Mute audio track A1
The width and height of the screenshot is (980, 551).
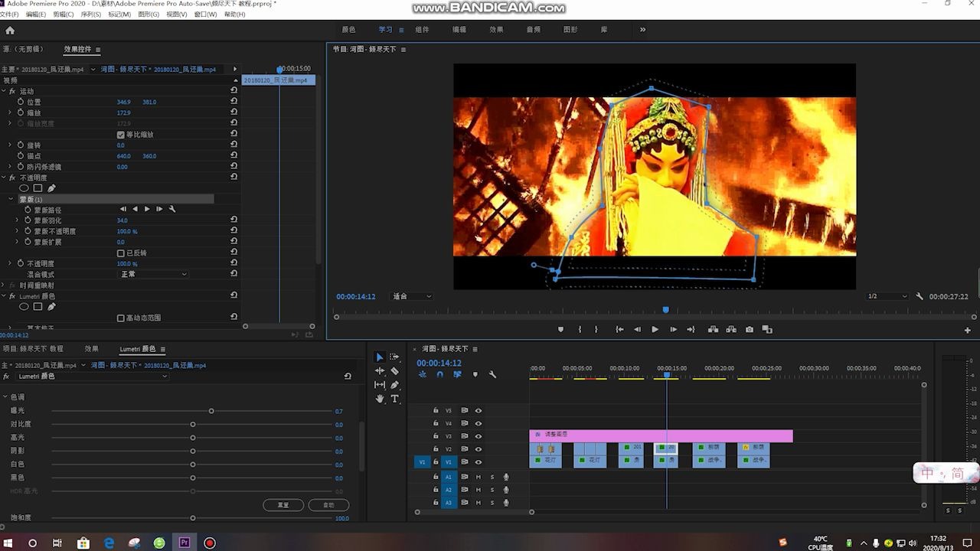478,477
